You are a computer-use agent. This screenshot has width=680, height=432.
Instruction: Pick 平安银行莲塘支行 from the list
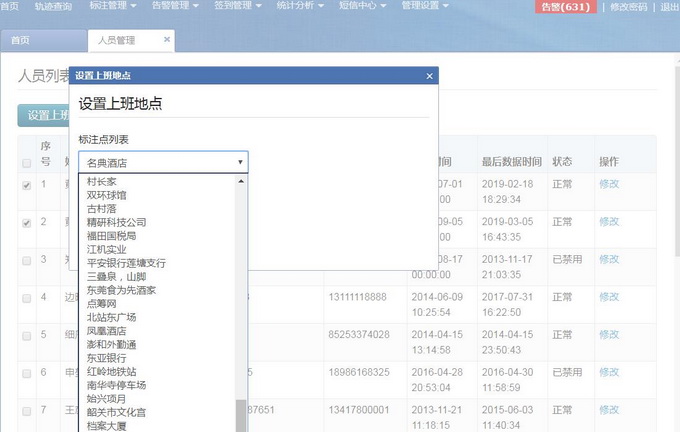coord(126,263)
